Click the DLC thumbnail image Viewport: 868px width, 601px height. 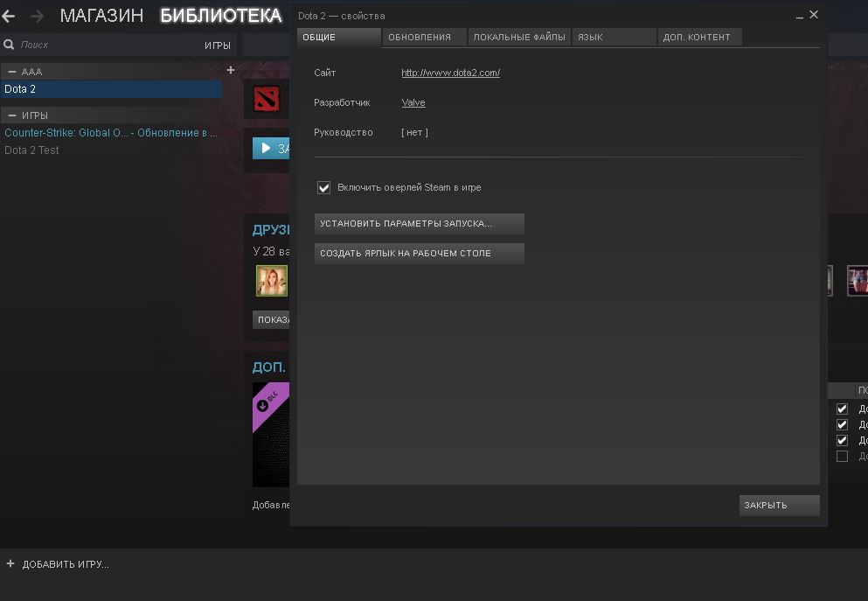(271, 435)
